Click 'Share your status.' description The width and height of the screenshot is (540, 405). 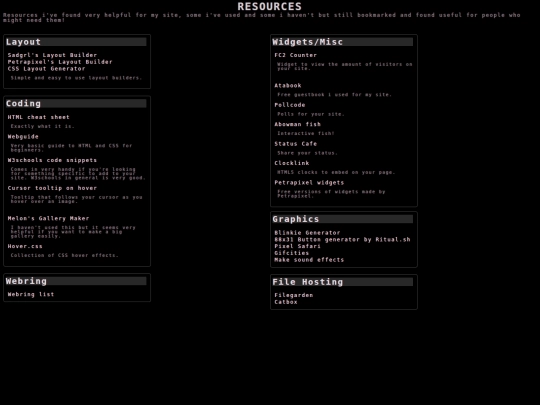tap(308, 153)
